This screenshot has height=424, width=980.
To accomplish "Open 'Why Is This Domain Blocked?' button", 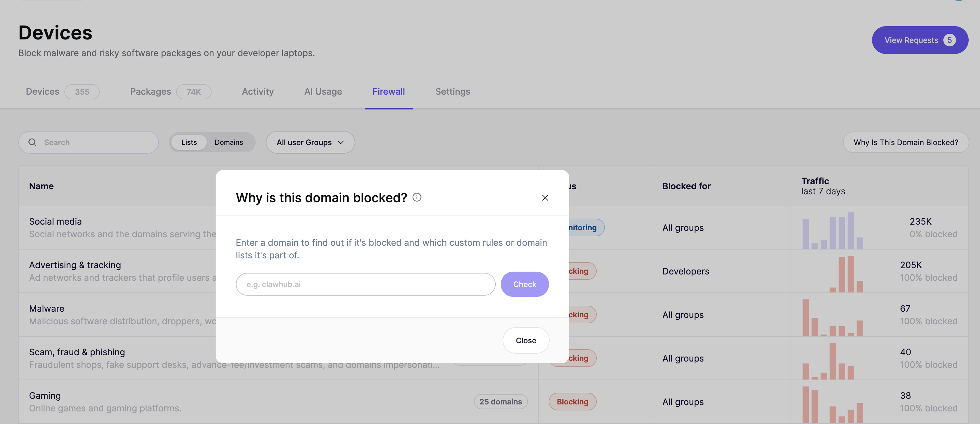I will coord(905,142).
